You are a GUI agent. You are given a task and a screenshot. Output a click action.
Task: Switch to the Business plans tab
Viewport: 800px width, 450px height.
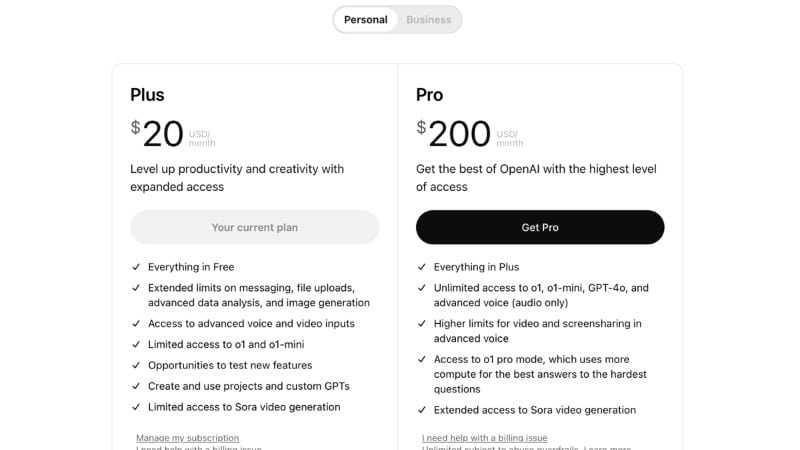pos(428,20)
